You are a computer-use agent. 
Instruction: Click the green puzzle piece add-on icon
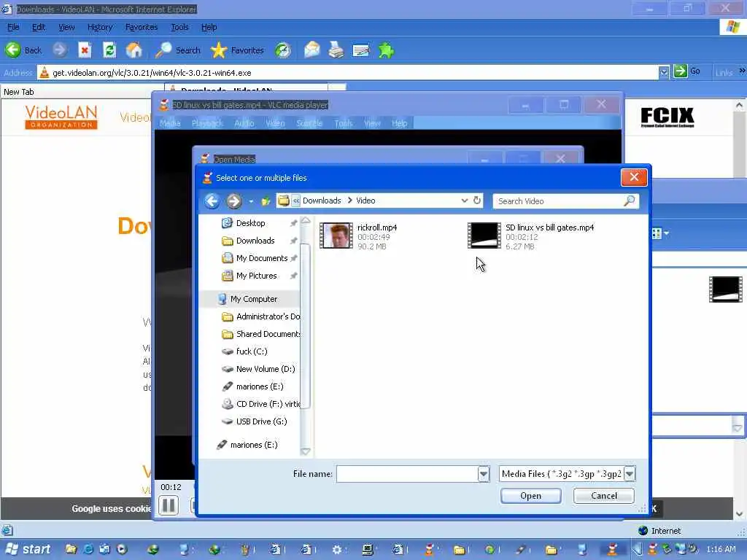386,50
